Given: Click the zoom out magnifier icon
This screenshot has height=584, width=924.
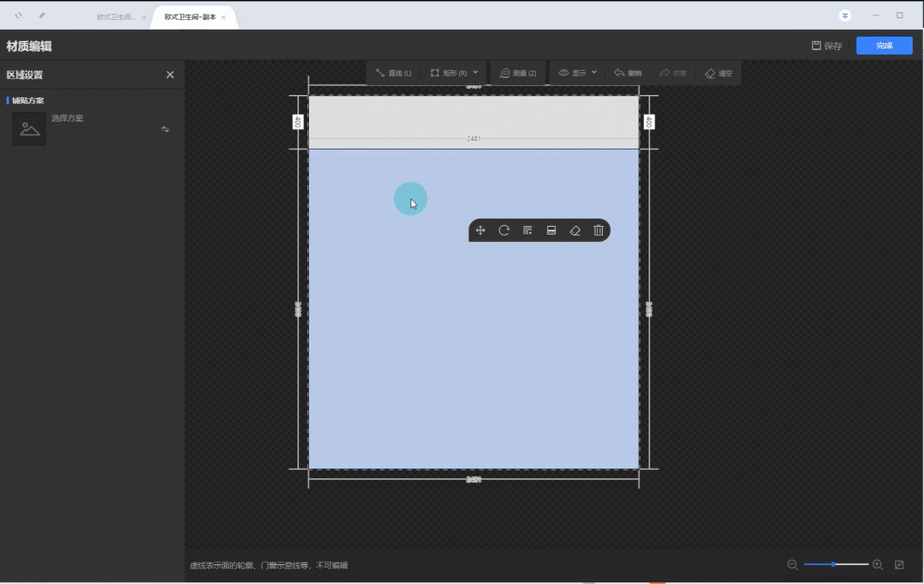Looking at the screenshot, I should coord(792,565).
